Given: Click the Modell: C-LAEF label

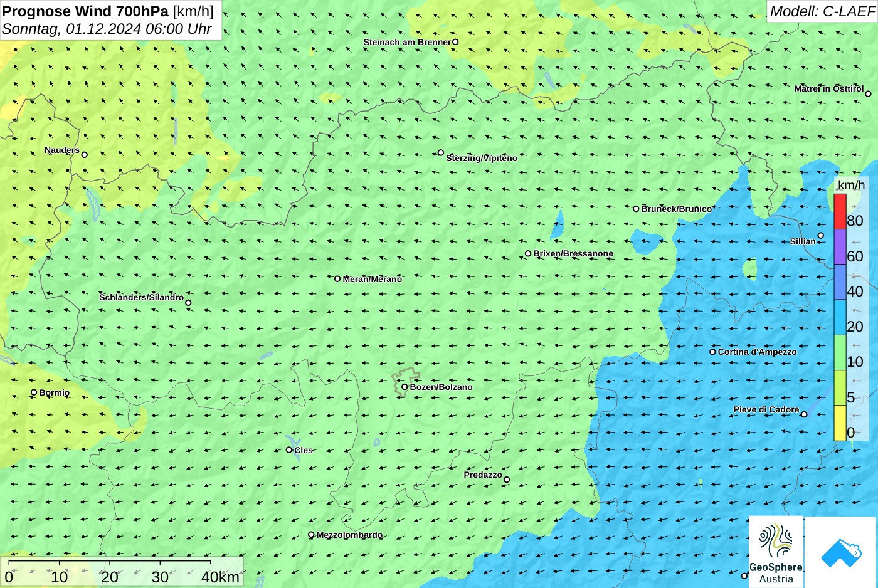Looking at the screenshot, I should coord(822,11).
